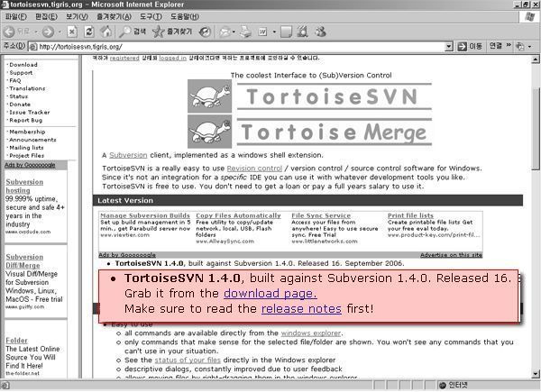541x392 pixels.
Task: Open the Forward button history dropdown
Action: [60, 32]
